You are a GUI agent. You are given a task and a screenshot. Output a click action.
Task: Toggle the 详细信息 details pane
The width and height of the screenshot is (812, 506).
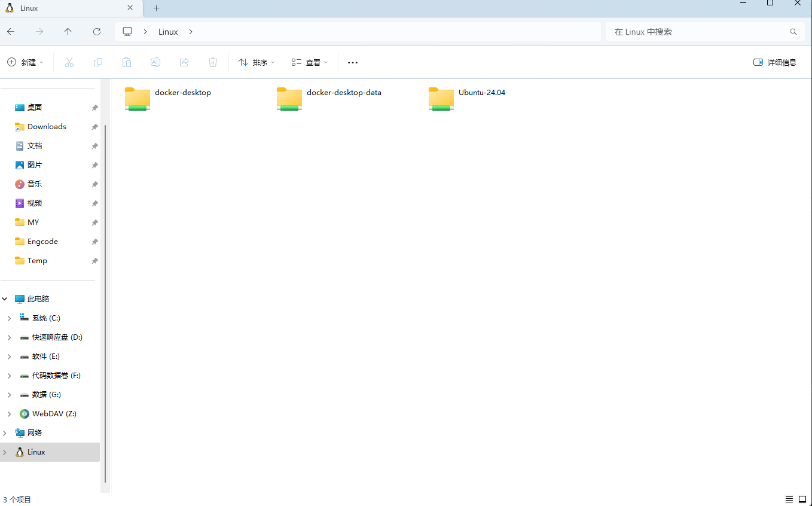point(775,62)
